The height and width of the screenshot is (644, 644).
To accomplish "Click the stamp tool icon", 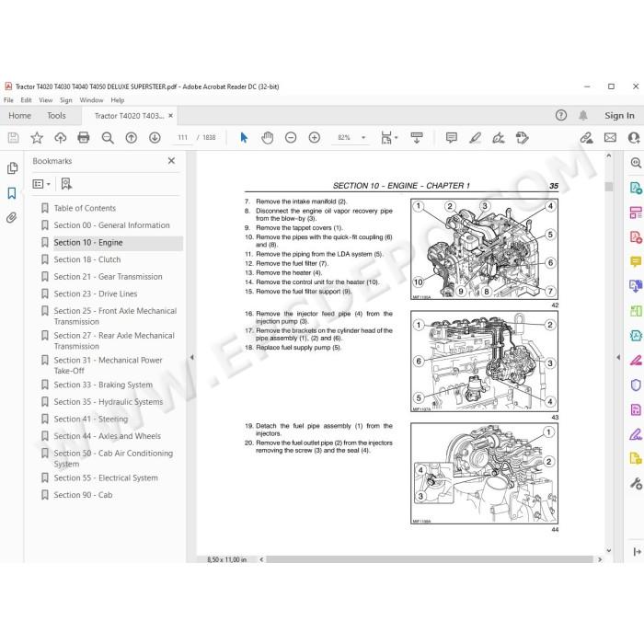I will 522,138.
